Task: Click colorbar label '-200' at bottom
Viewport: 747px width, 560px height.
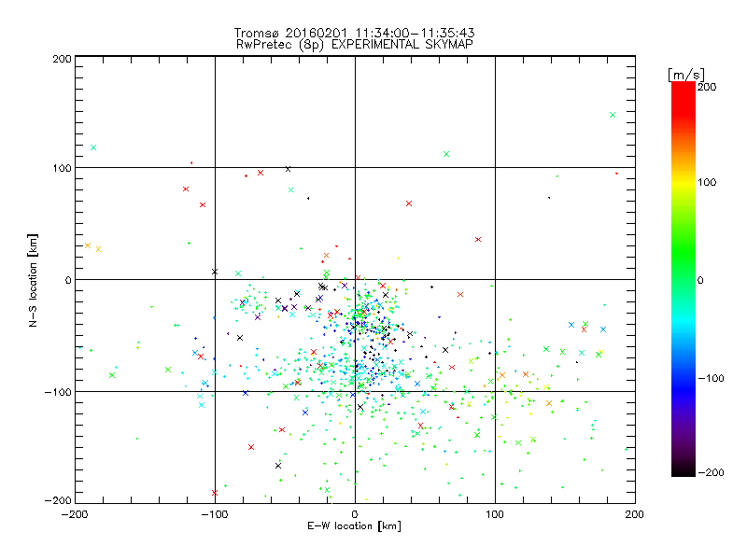Action: [711, 472]
